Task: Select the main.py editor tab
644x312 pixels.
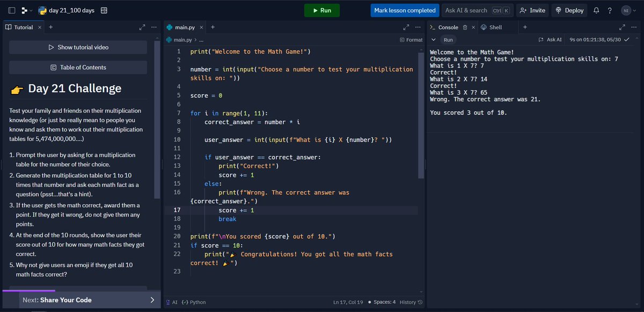Action: pyautogui.click(x=184, y=27)
